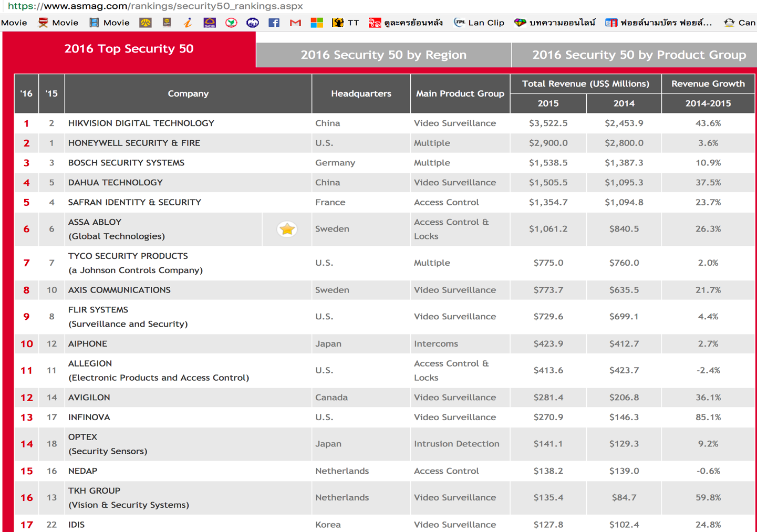Click TYCO SECURITY PRODUCTS company name
The image size is (757, 532).
pos(128,256)
